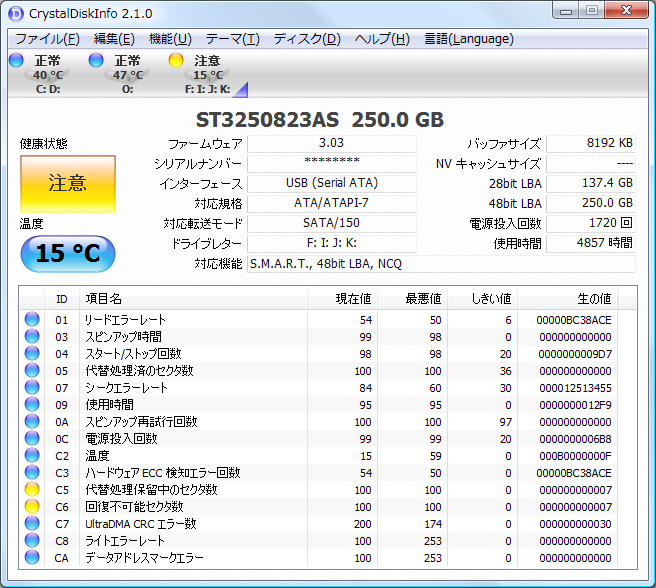Click the power on hours field 4857 時間
This screenshot has height=588, width=656.
tap(591, 244)
